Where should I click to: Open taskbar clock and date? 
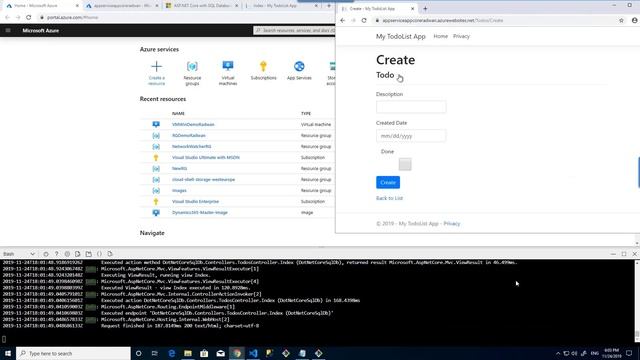click(x=611, y=353)
